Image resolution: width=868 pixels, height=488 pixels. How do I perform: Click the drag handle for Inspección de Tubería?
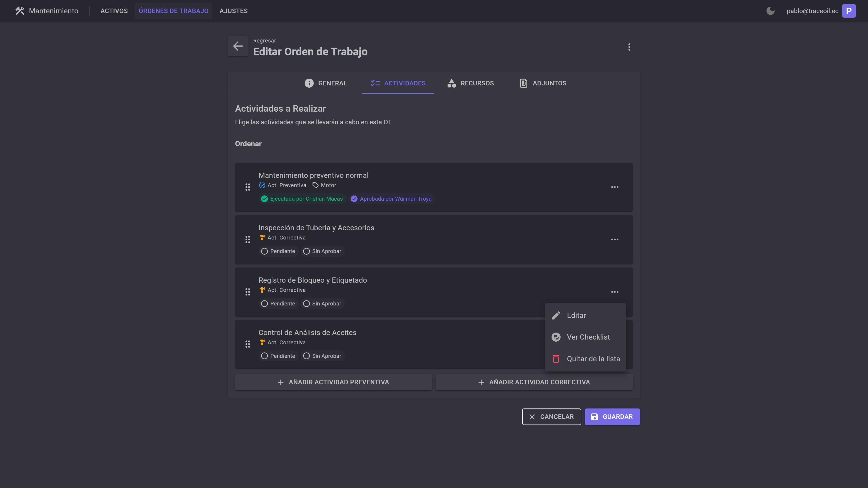(x=248, y=239)
